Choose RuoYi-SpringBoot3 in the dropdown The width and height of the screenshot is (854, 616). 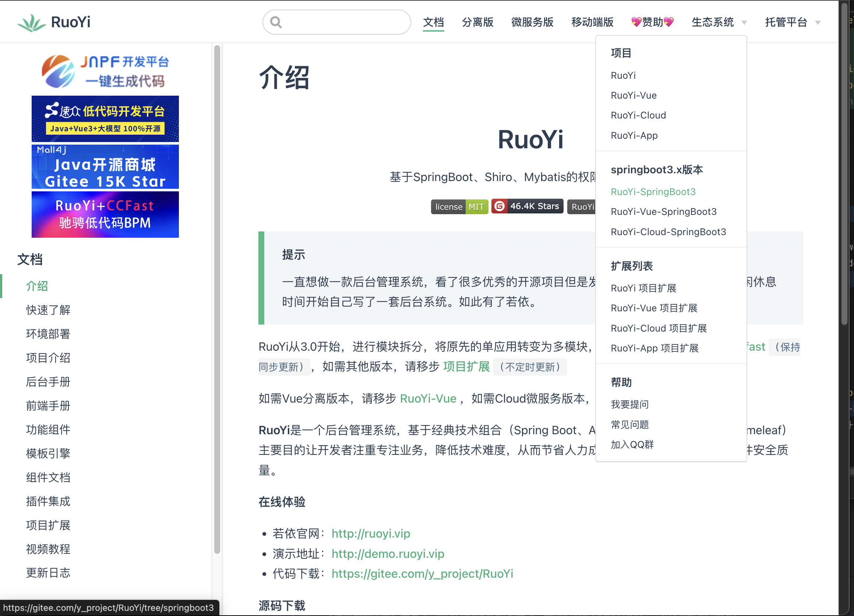[653, 192]
